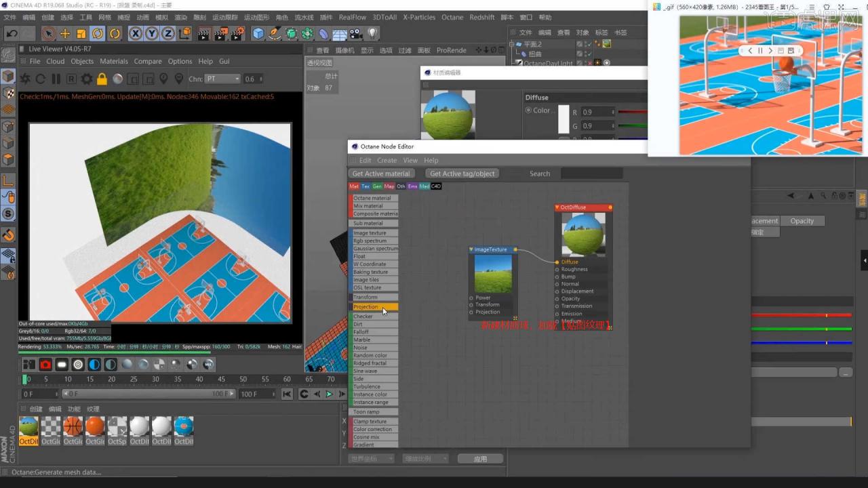Open the 世界坐标 dropdown
This screenshot has height=488, width=868.
[x=371, y=459]
